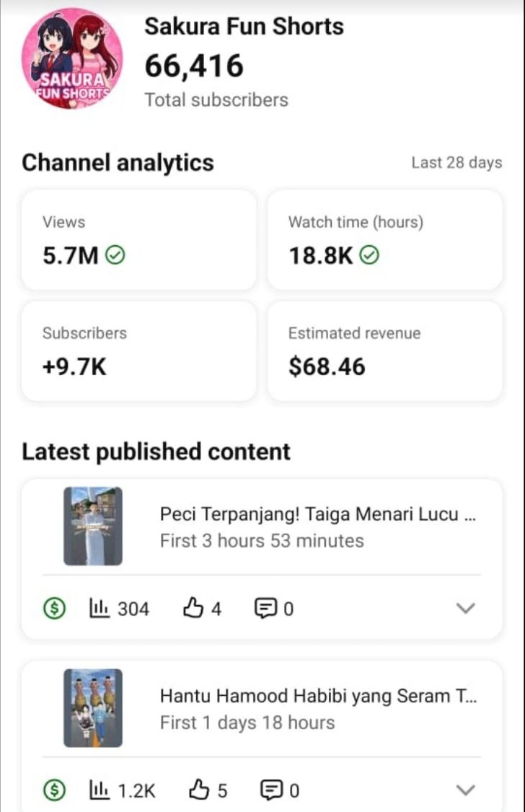Tap views bar-chart icon showing 304

(99, 609)
